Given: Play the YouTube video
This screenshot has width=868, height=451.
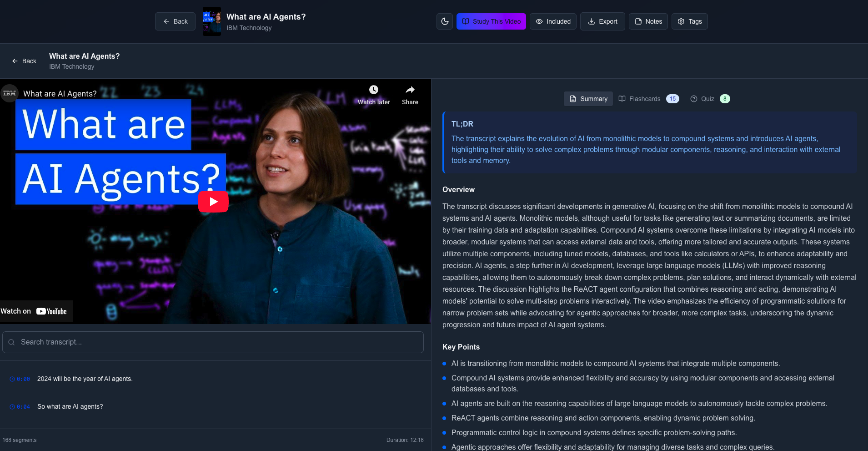Looking at the screenshot, I should (x=213, y=202).
